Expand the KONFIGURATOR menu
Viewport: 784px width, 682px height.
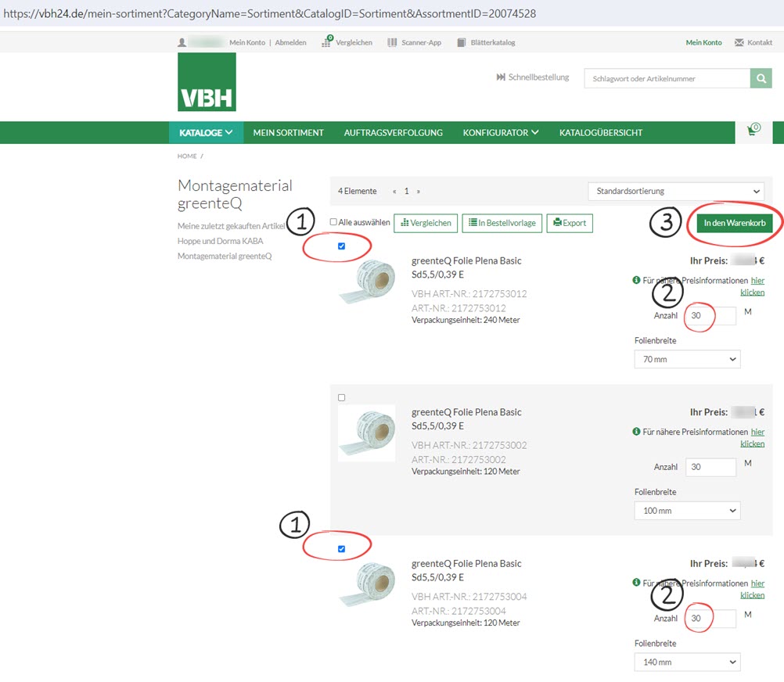click(501, 132)
